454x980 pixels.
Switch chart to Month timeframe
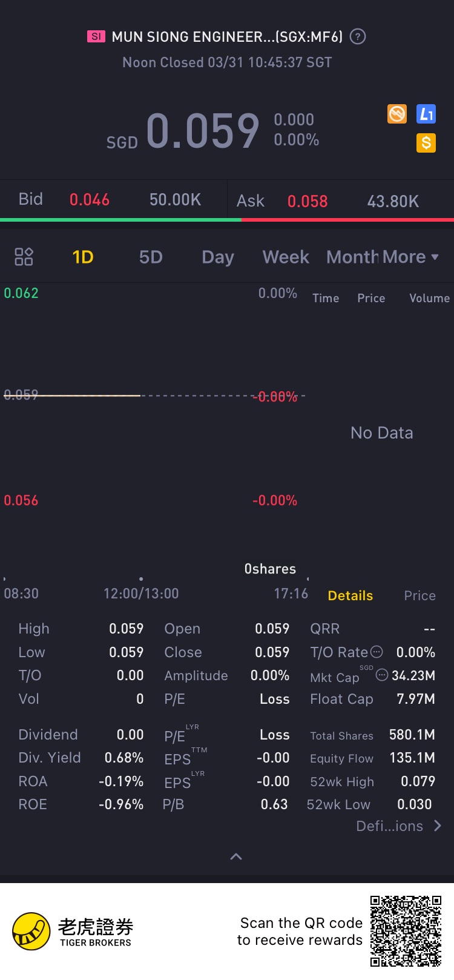351,257
